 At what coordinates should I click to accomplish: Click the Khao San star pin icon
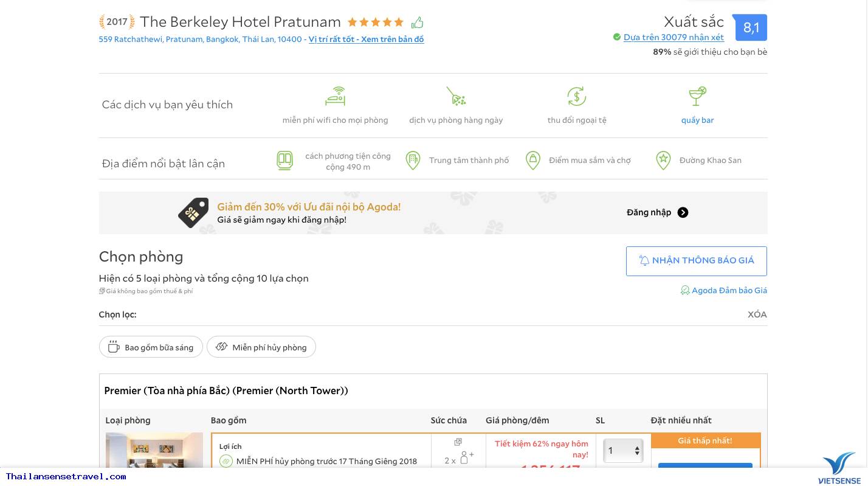(663, 161)
